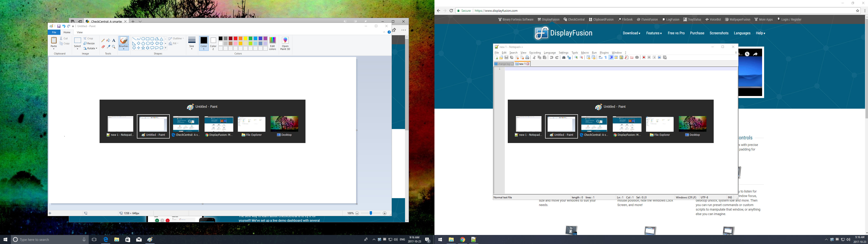
Task: Click the Undo arrow in Paint title bar
Action: pyautogui.click(x=64, y=26)
